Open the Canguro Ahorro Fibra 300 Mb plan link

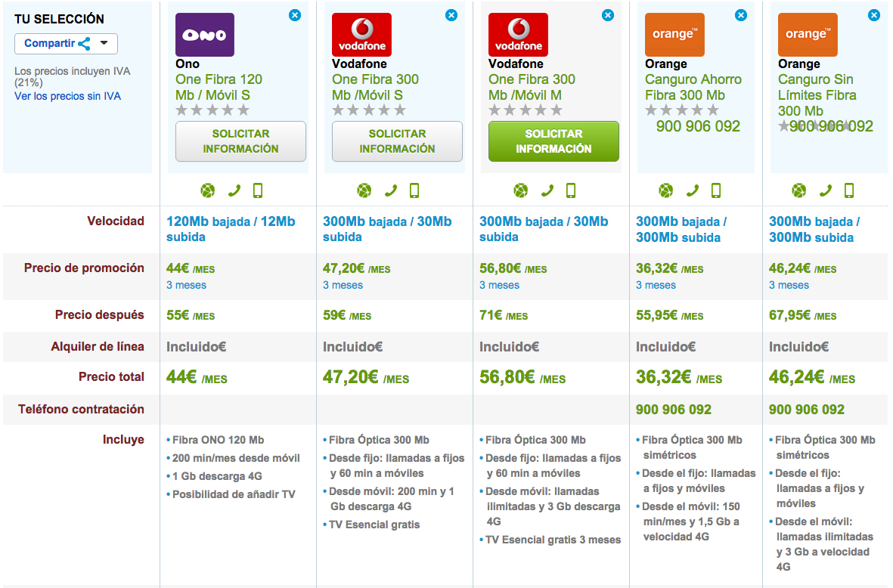[693, 87]
